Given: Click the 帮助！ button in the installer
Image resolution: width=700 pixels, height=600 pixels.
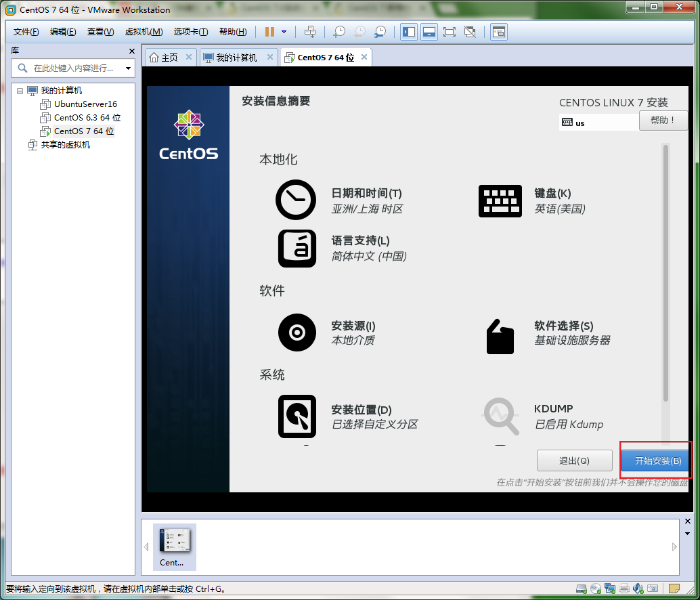Looking at the screenshot, I should coord(663,121).
